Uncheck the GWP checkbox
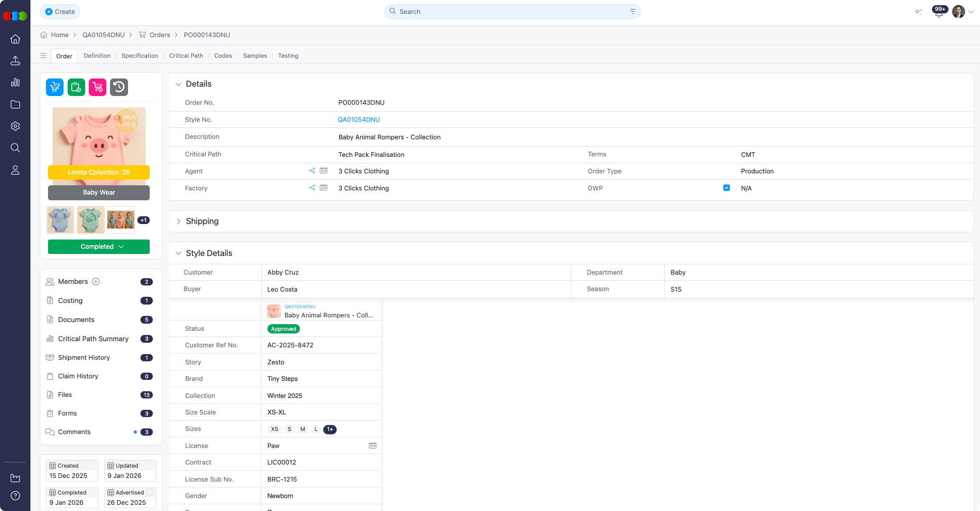The height and width of the screenshot is (511, 980). pyautogui.click(x=726, y=188)
